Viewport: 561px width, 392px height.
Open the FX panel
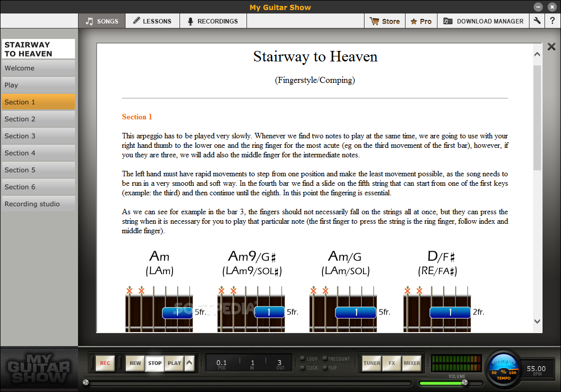click(392, 363)
